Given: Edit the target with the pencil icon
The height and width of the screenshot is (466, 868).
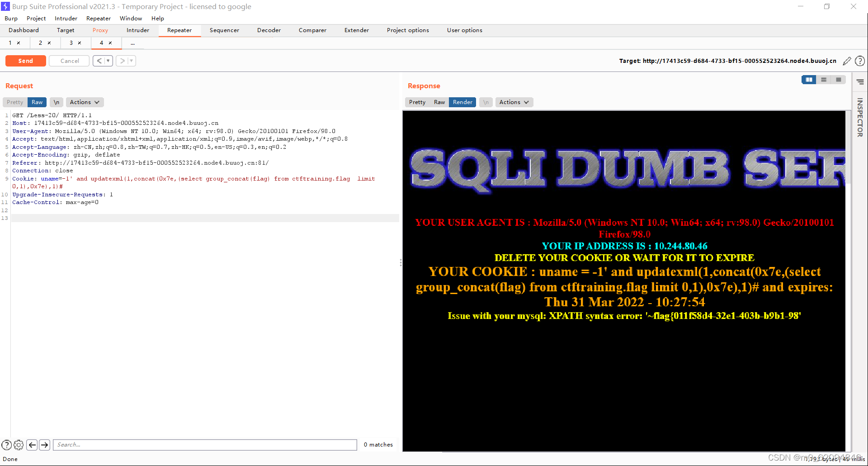Looking at the screenshot, I should (x=847, y=61).
